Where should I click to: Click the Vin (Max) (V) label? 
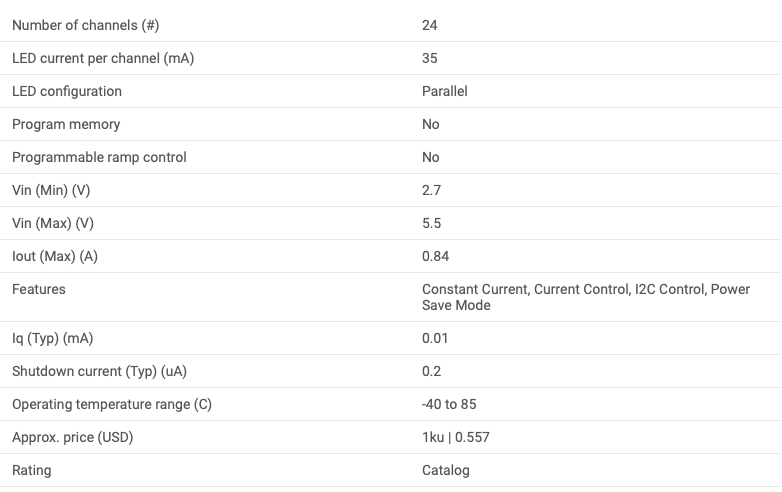click(53, 223)
